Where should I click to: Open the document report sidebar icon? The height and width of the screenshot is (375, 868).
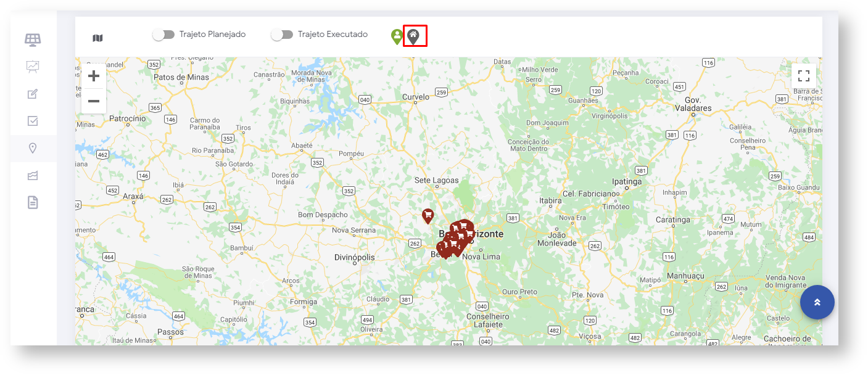point(33,202)
